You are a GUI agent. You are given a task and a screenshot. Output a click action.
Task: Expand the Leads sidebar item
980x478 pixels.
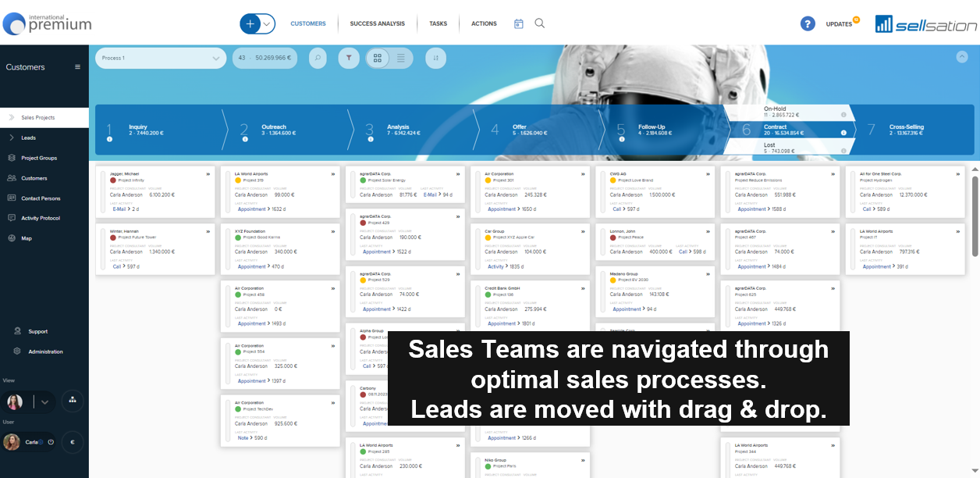12,137
